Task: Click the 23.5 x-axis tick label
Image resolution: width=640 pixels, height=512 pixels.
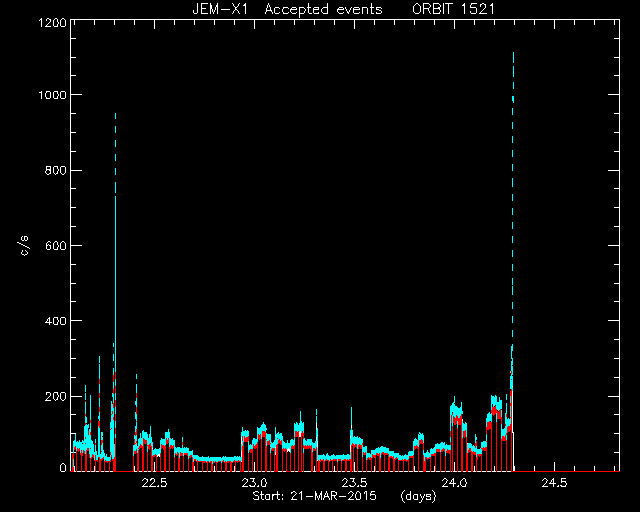Action: [354, 483]
